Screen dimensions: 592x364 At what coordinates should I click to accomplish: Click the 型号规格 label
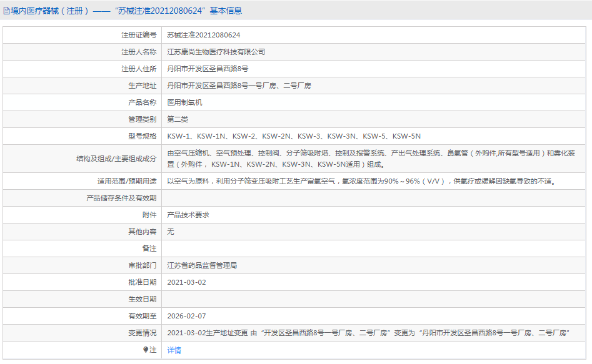(143, 136)
